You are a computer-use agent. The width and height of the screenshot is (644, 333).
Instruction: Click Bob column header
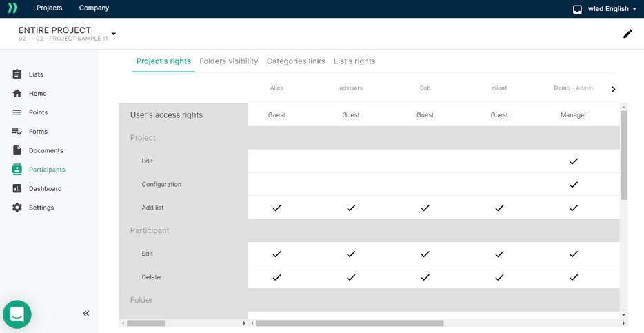(x=425, y=88)
